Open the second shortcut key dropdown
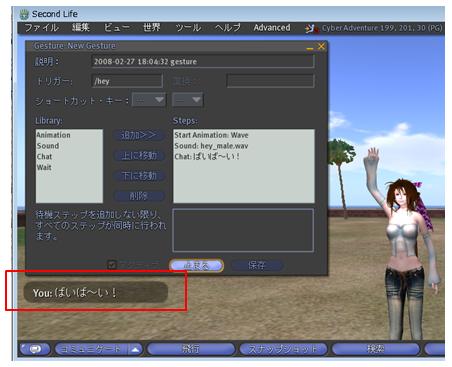The height and width of the screenshot is (367, 452). tap(187, 100)
